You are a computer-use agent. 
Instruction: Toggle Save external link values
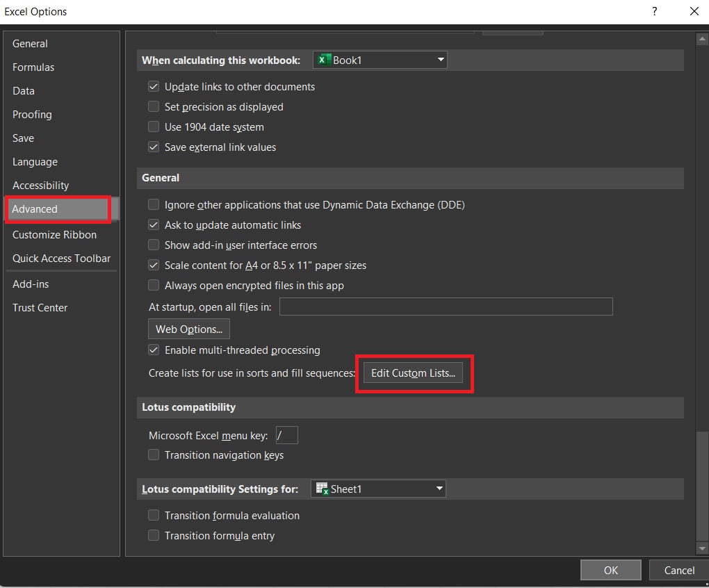pyautogui.click(x=154, y=147)
